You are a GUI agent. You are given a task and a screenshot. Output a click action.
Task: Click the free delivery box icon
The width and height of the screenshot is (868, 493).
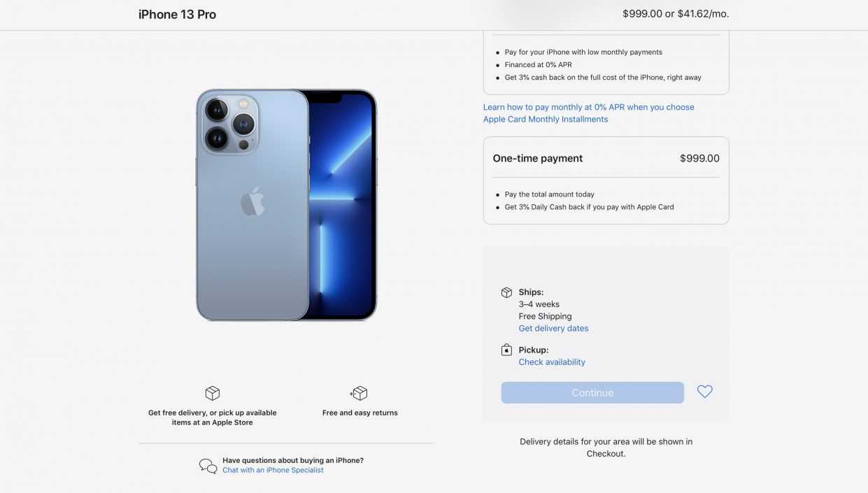pos(213,393)
